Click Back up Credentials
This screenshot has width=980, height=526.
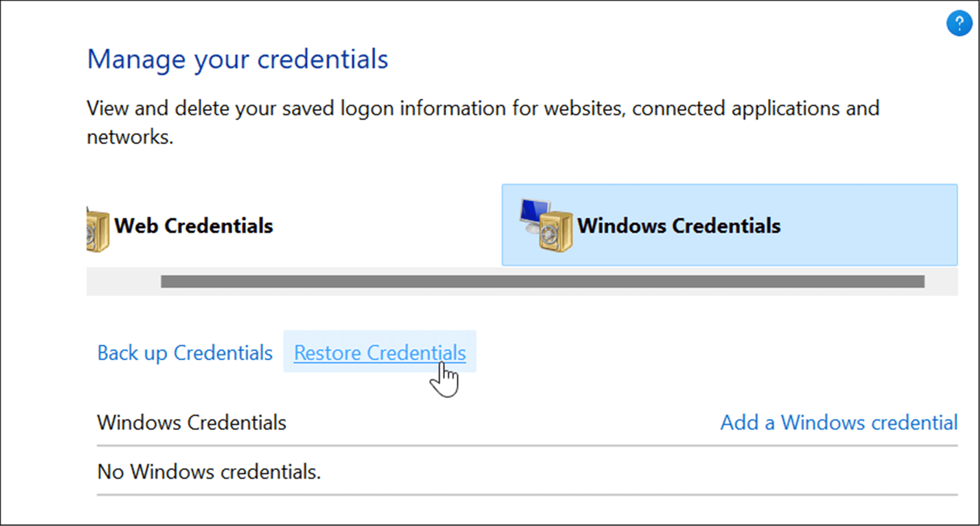tap(186, 353)
